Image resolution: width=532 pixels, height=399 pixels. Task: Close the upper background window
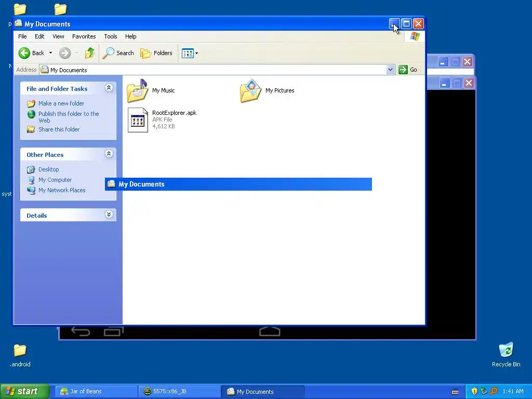pos(467,62)
